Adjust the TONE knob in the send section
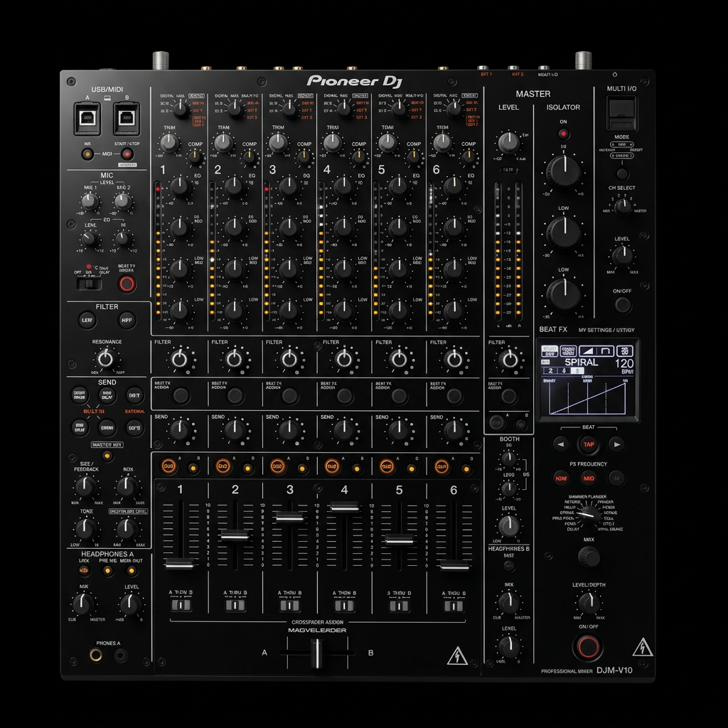This screenshot has height=728, width=728. [x=85, y=528]
